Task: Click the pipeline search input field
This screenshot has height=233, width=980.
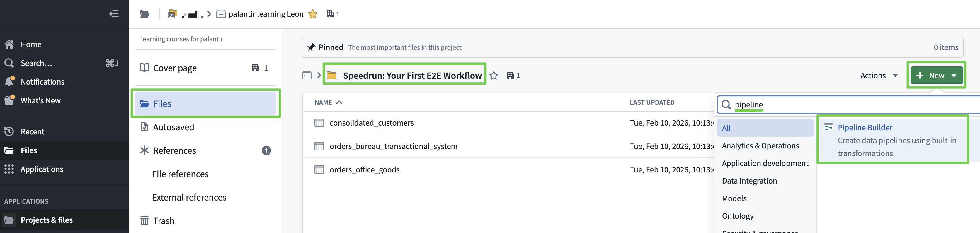Action: click(x=837, y=104)
